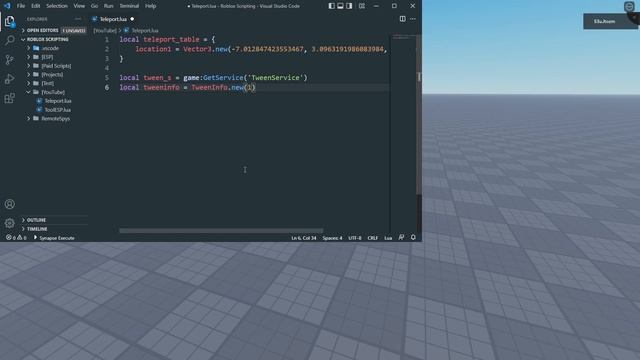Open the Go menu

pos(94,6)
